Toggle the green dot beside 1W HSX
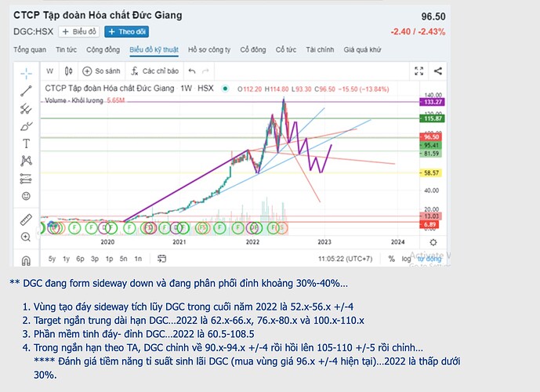Screen dimensions: 540x392 225,89
